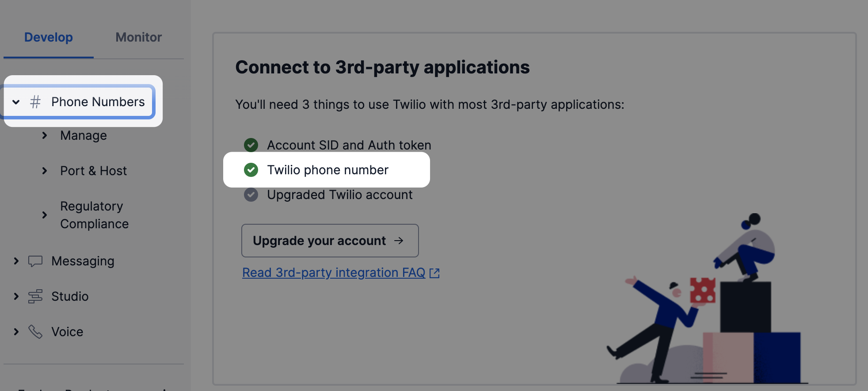Click the gray Upgraded Twilio account checkmark
The width and height of the screenshot is (868, 391).
pyautogui.click(x=251, y=195)
